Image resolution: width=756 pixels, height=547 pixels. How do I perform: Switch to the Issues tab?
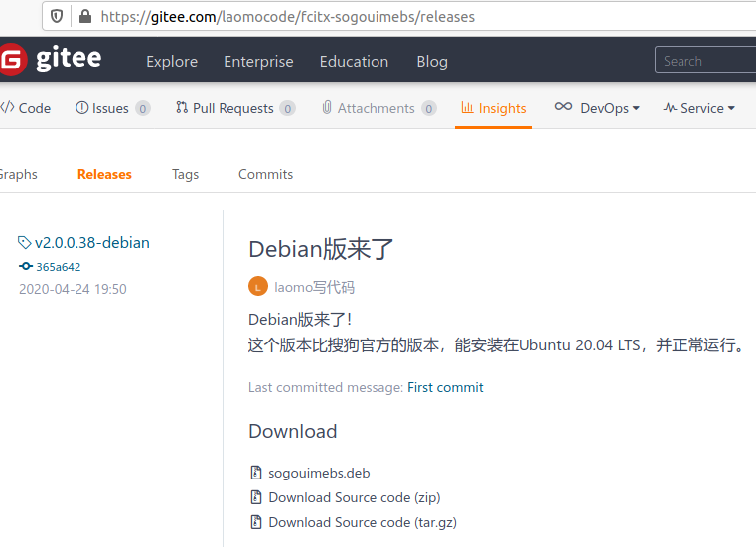click(x=113, y=108)
